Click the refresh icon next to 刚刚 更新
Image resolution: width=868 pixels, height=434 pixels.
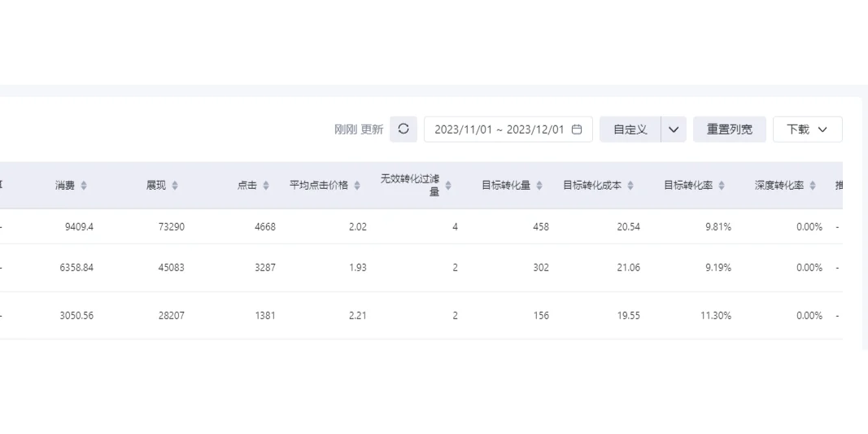pyautogui.click(x=403, y=129)
